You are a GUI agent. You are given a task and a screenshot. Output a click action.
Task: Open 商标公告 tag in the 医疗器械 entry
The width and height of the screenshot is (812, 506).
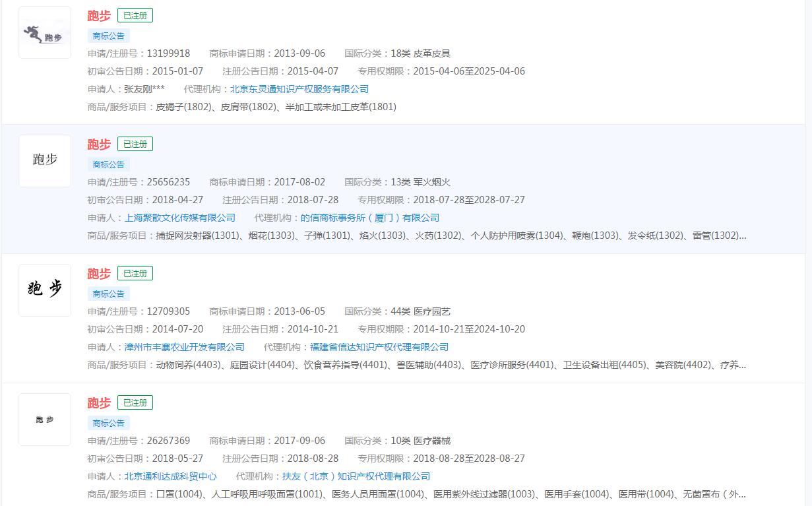(x=109, y=423)
